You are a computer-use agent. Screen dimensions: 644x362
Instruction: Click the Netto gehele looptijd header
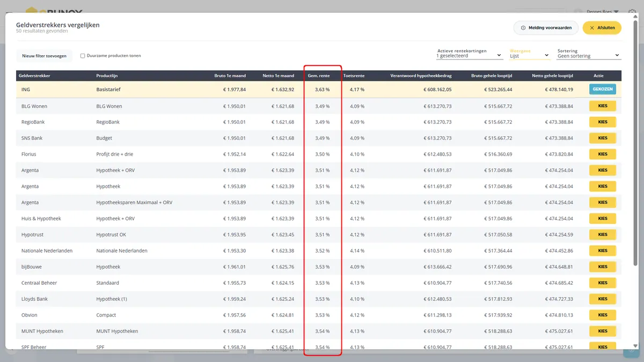553,76
